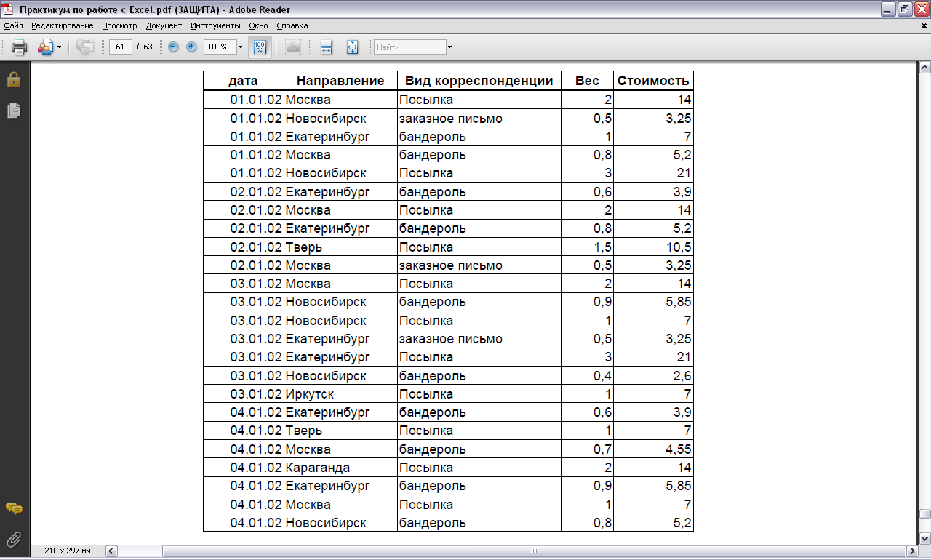Viewport: 931px width, 560px height.
Task: Click заказное письмо in Новосибирск 01.01.02 row
Action: pos(479,118)
